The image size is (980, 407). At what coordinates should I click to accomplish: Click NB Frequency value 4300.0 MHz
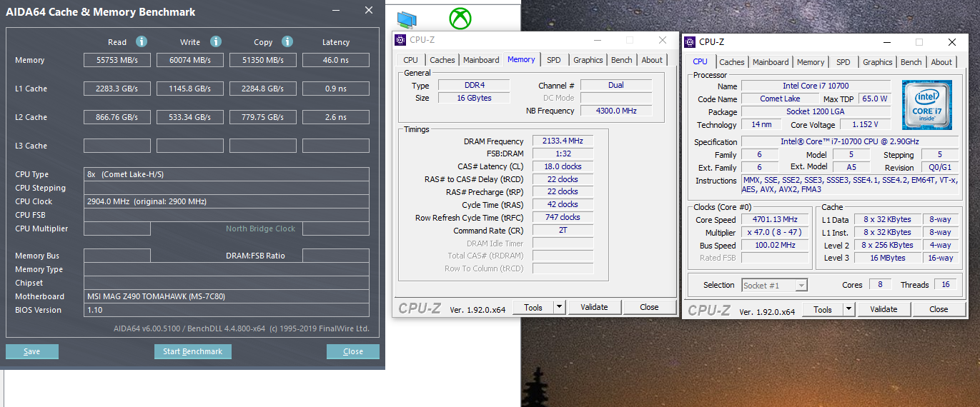pos(616,111)
